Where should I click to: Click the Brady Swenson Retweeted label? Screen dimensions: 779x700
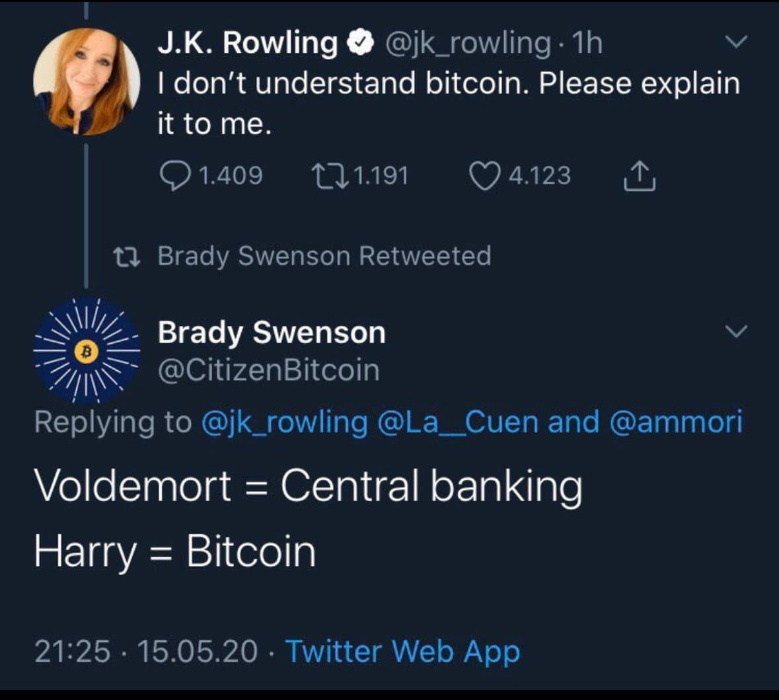[x=324, y=256]
